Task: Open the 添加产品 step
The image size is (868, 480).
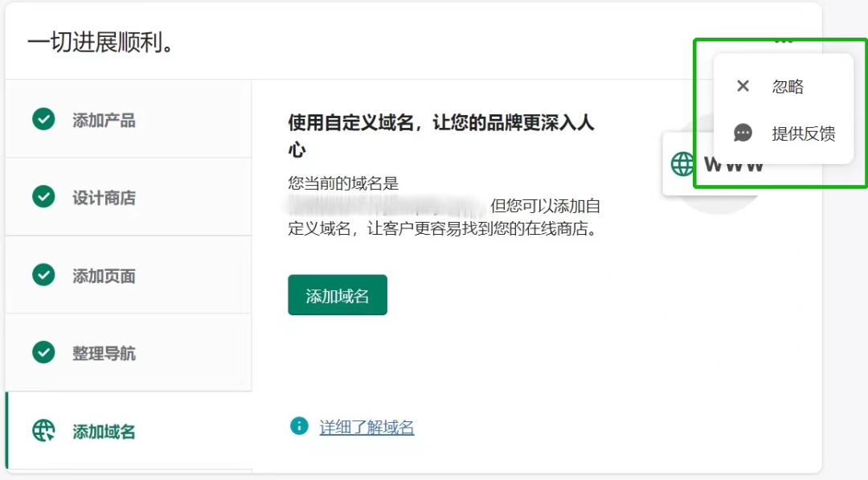Action: pos(104,121)
